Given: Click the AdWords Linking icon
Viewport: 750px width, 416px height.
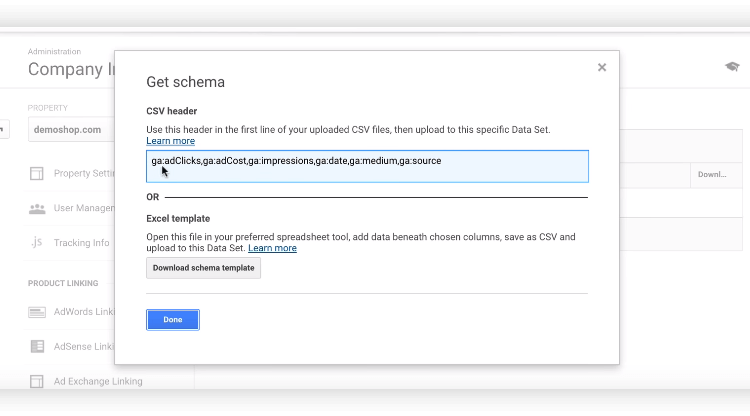Looking at the screenshot, I should pyautogui.click(x=37, y=312).
